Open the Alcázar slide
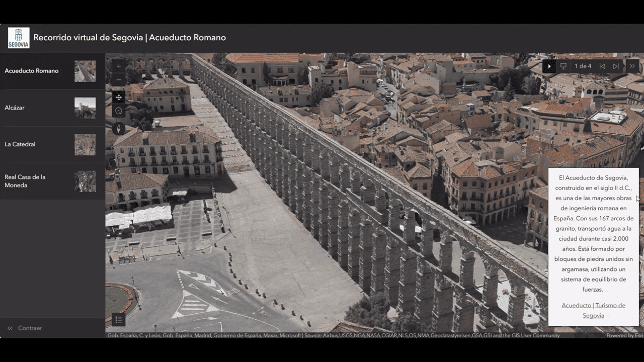 (x=15, y=108)
